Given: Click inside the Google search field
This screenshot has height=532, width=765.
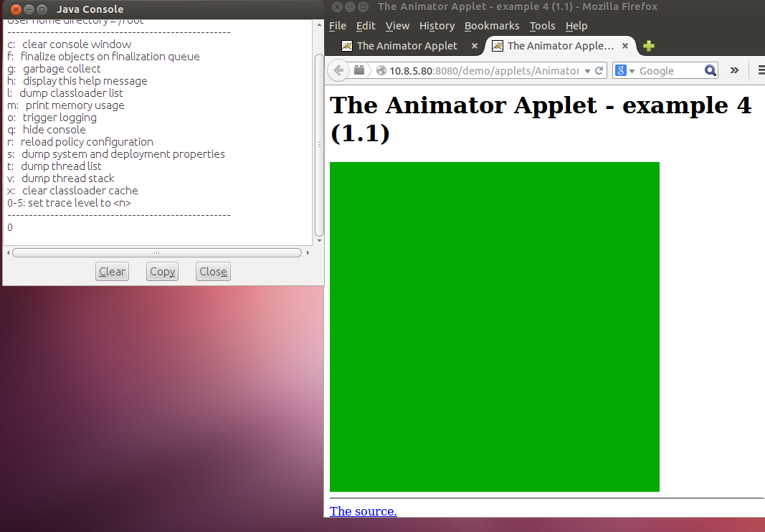Looking at the screenshot, I should (668, 70).
